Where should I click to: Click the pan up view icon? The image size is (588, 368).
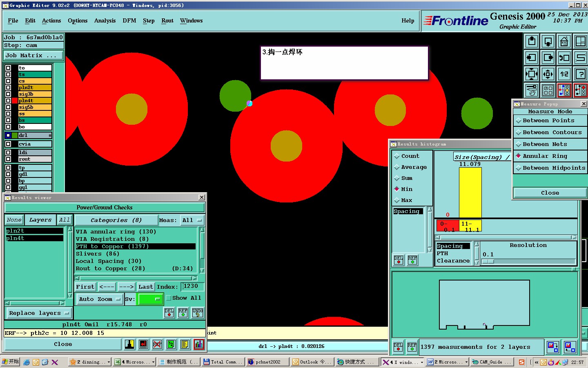pyautogui.click(x=532, y=41)
